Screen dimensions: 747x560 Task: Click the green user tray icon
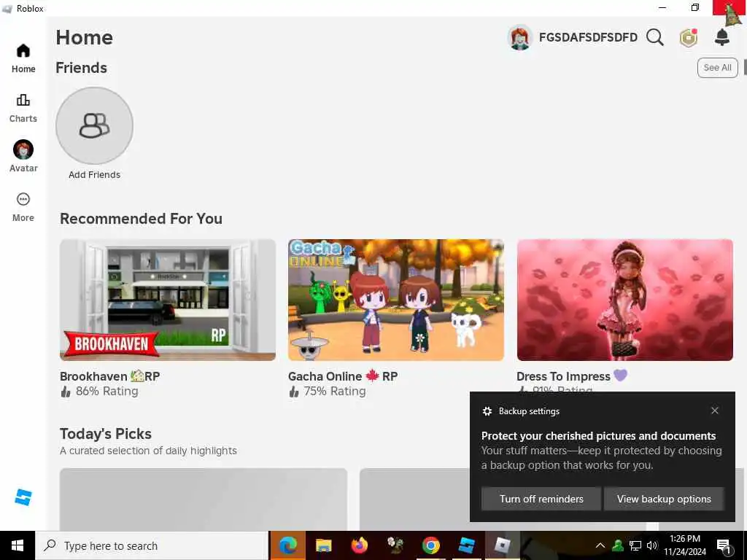(618, 545)
